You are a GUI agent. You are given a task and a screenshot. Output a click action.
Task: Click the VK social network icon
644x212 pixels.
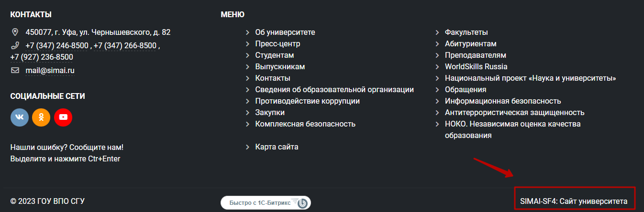[x=20, y=117]
